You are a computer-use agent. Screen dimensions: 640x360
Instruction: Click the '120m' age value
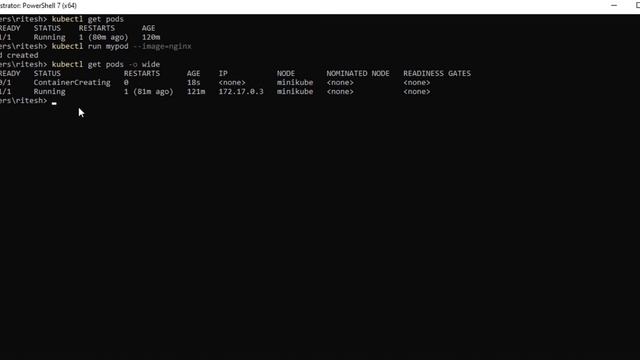151,37
